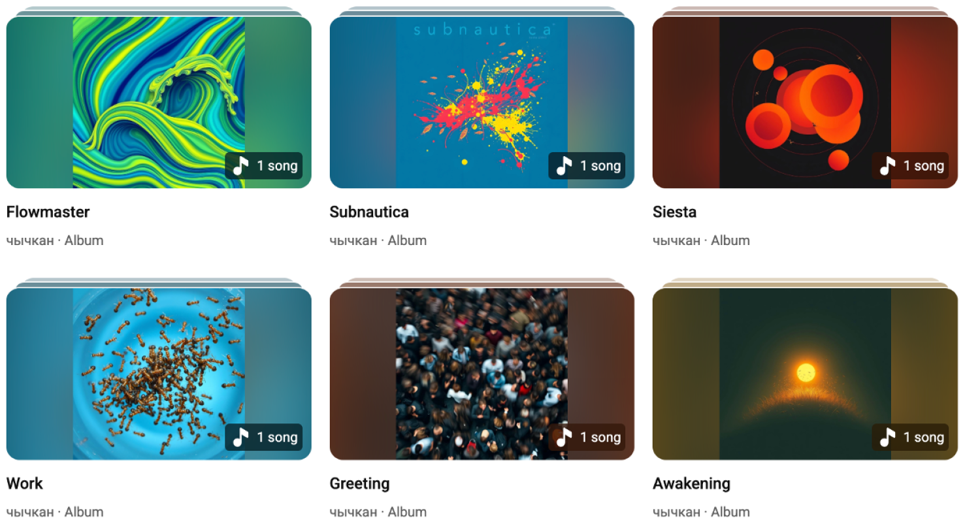Click the music note icon on Work
Image resolution: width=980 pixels, height=522 pixels.
(241, 437)
